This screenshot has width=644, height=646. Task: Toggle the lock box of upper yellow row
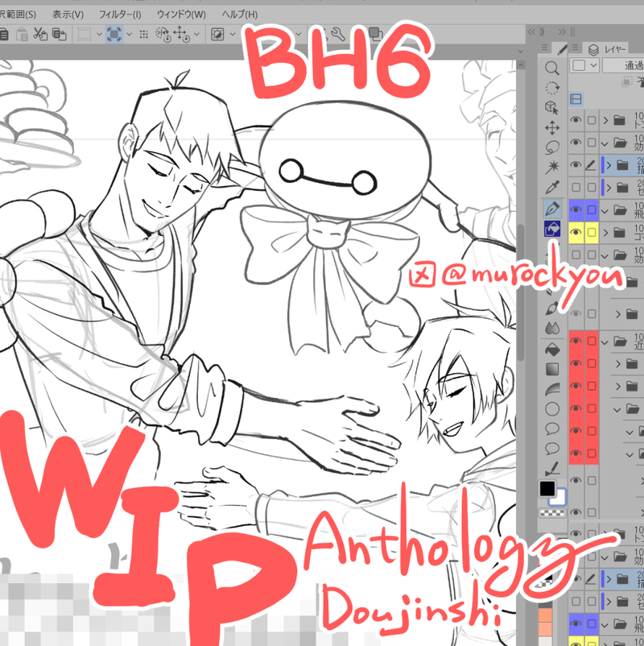pos(592,232)
